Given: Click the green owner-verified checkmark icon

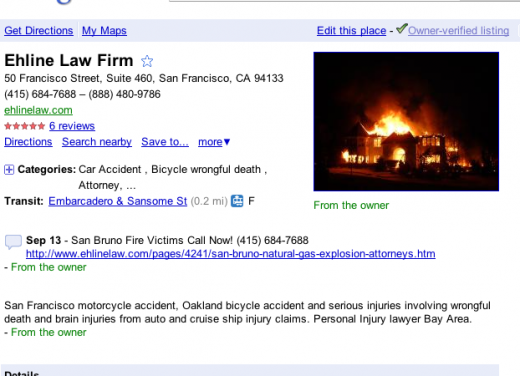Looking at the screenshot, I should coord(402,29).
